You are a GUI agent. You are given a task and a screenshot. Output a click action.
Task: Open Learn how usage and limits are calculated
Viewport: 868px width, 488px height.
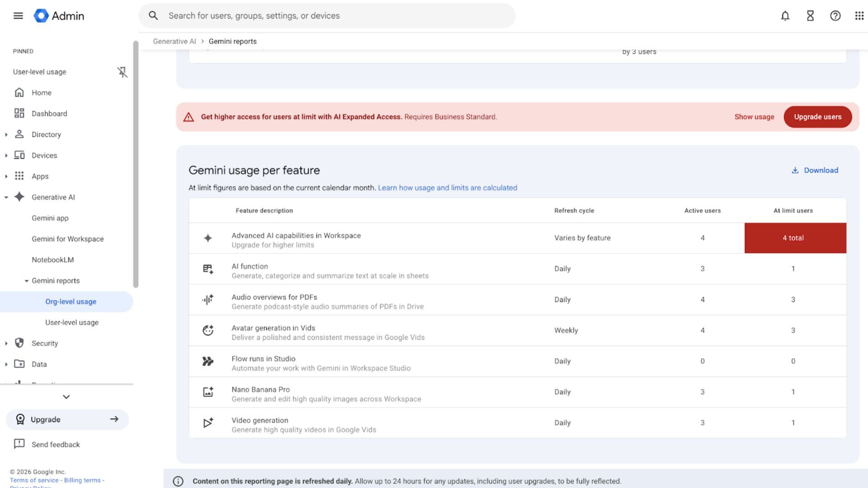tap(448, 188)
